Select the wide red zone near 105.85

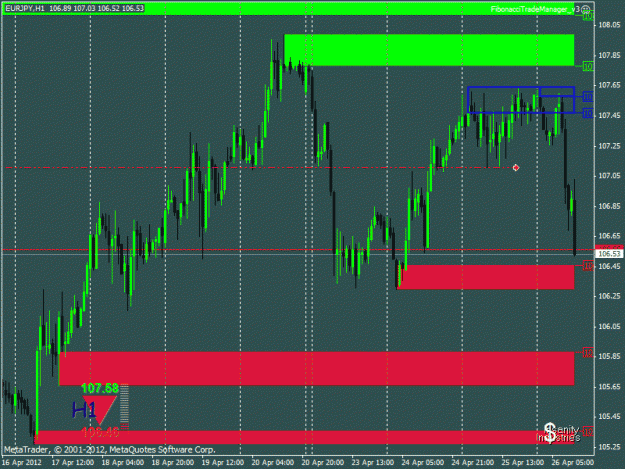click(316, 369)
